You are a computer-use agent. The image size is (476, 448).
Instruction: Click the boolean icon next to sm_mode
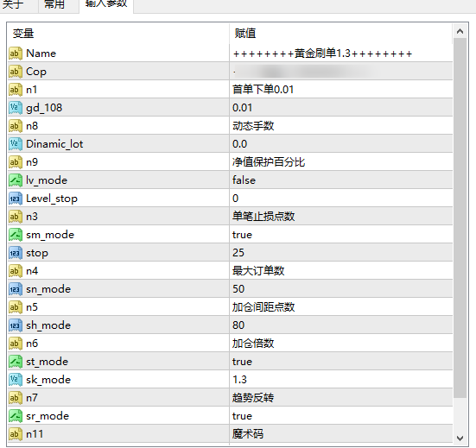point(16,235)
